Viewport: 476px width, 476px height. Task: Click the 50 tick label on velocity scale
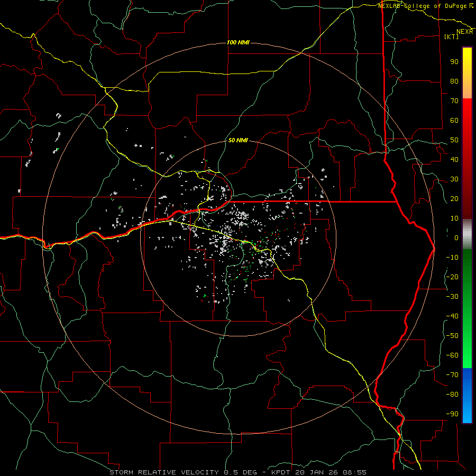point(454,140)
